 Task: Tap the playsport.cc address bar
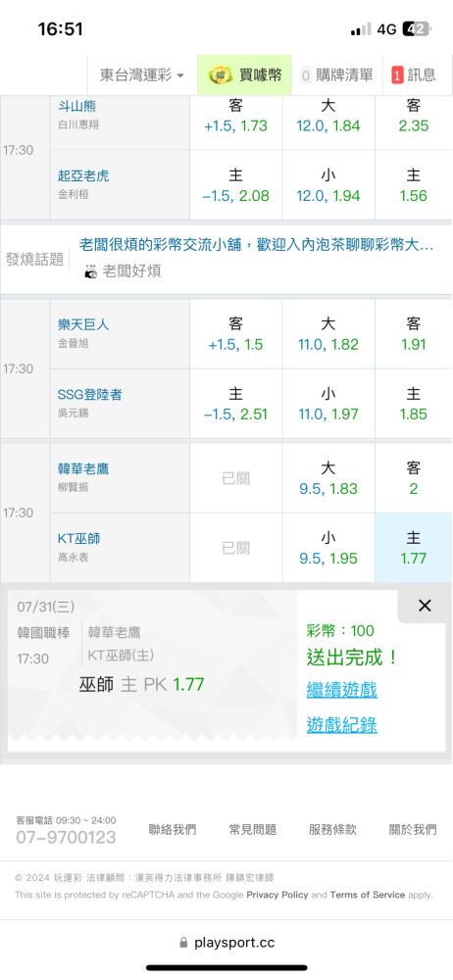pos(226,942)
